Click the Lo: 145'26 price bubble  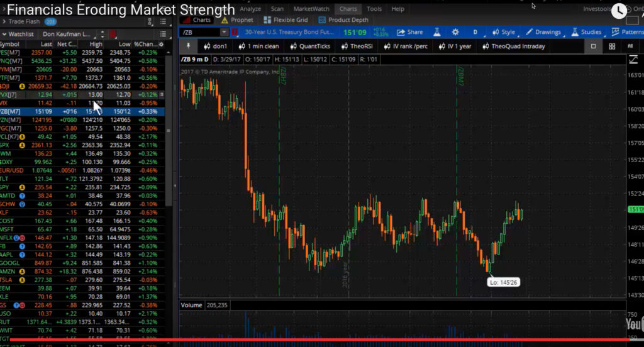[503, 282]
